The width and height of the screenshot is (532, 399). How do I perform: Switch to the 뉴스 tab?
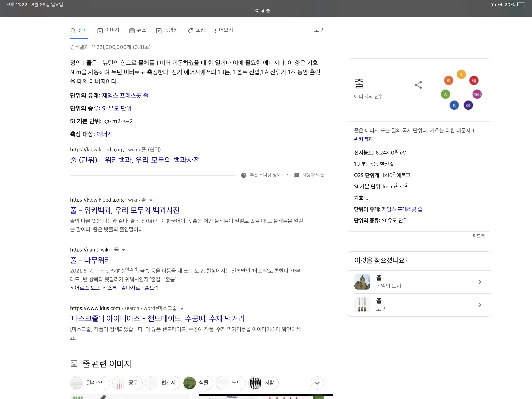click(x=138, y=30)
